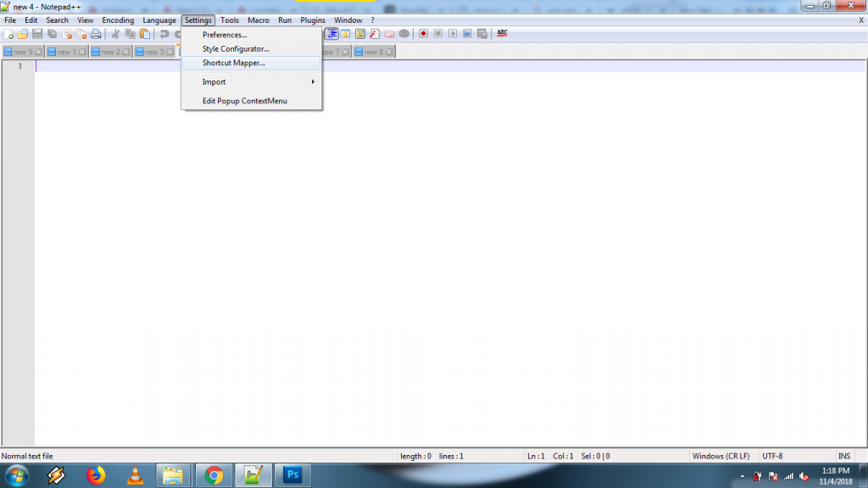The image size is (868, 488).
Task: Open the Search menu
Action: (x=57, y=20)
